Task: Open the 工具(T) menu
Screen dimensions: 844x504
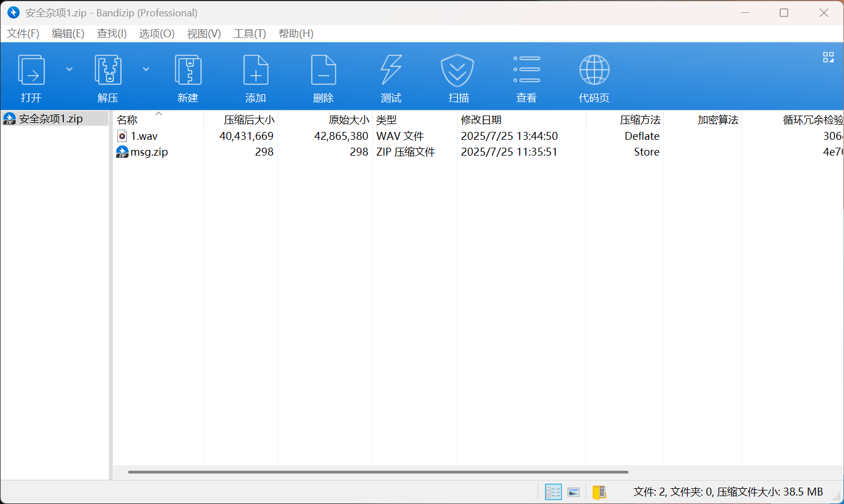Action: 250,34
